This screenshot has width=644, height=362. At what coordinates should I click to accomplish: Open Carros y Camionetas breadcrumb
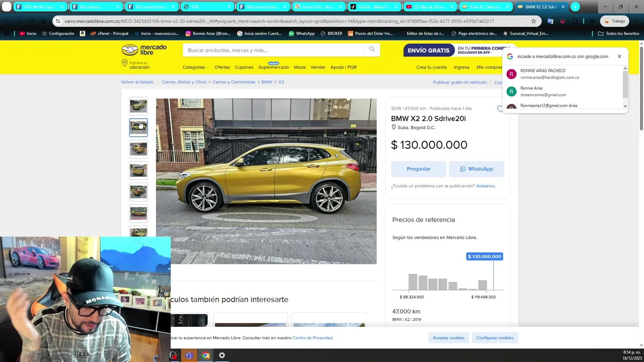click(x=234, y=82)
